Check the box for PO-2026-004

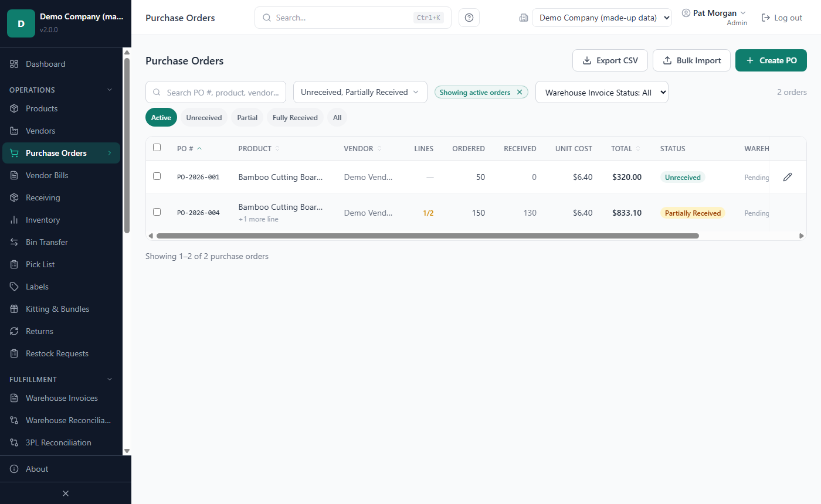[157, 212]
